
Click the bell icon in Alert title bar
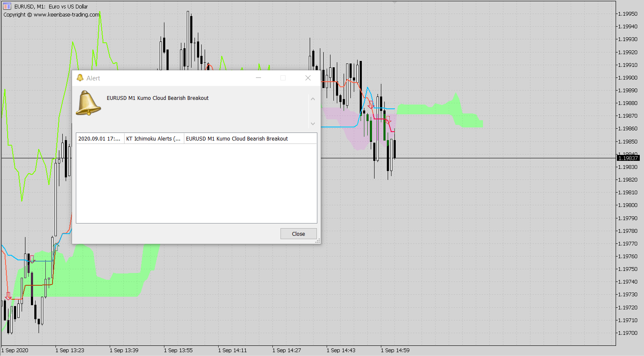pos(80,78)
